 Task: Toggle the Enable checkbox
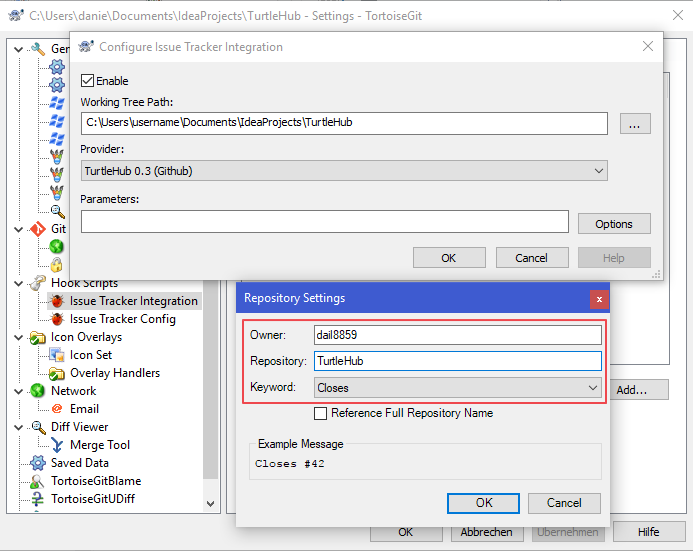88,81
